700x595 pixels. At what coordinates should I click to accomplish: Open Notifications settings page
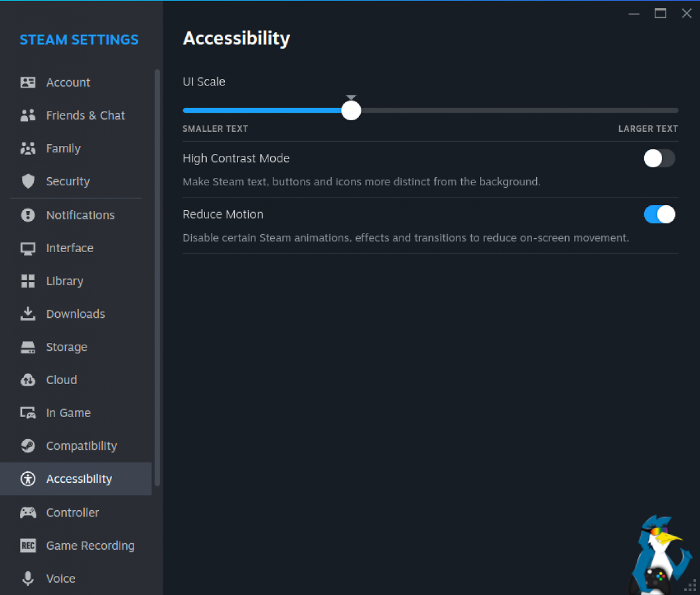click(76, 215)
